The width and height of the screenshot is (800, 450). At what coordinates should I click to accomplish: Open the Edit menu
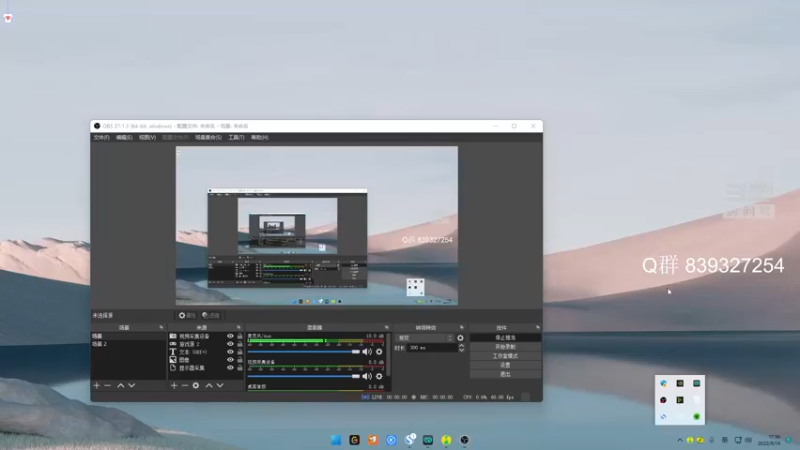(x=124, y=138)
